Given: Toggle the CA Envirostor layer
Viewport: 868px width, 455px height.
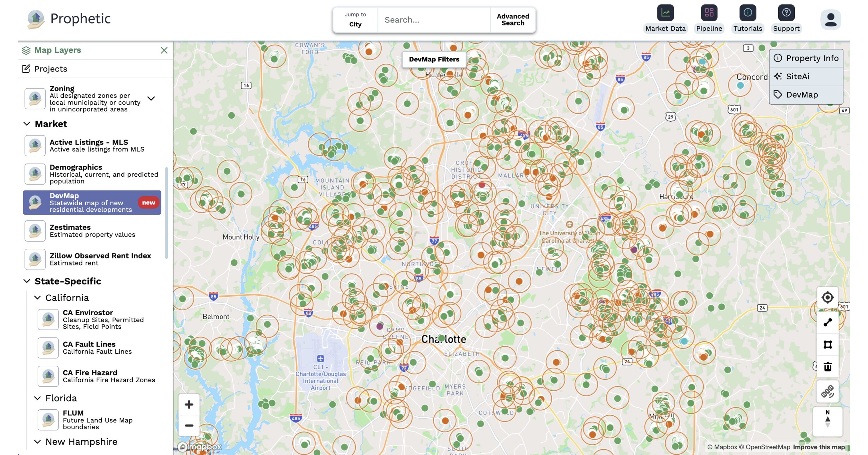Looking at the screenshot, I should click(48, 319).
